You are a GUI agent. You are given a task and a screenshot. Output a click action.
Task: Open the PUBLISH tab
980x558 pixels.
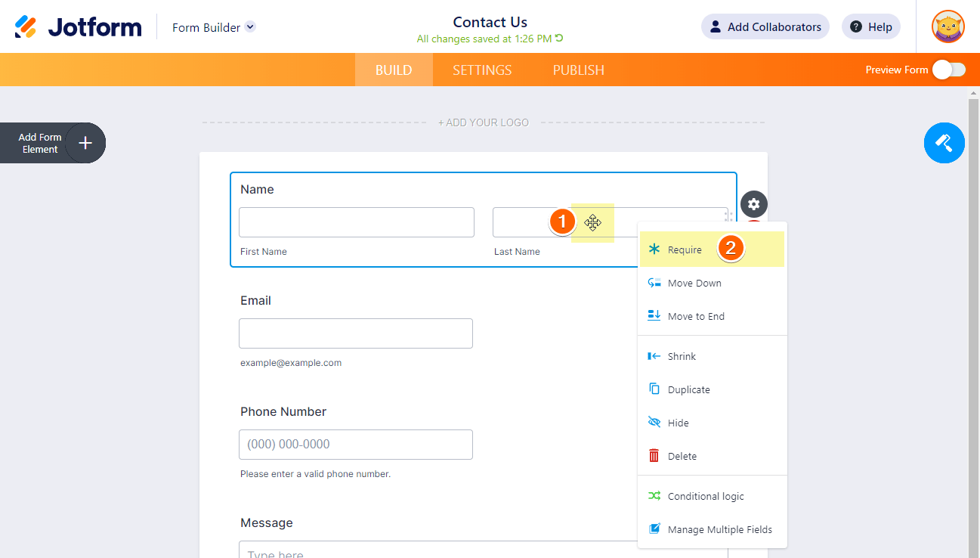point(578,70)
